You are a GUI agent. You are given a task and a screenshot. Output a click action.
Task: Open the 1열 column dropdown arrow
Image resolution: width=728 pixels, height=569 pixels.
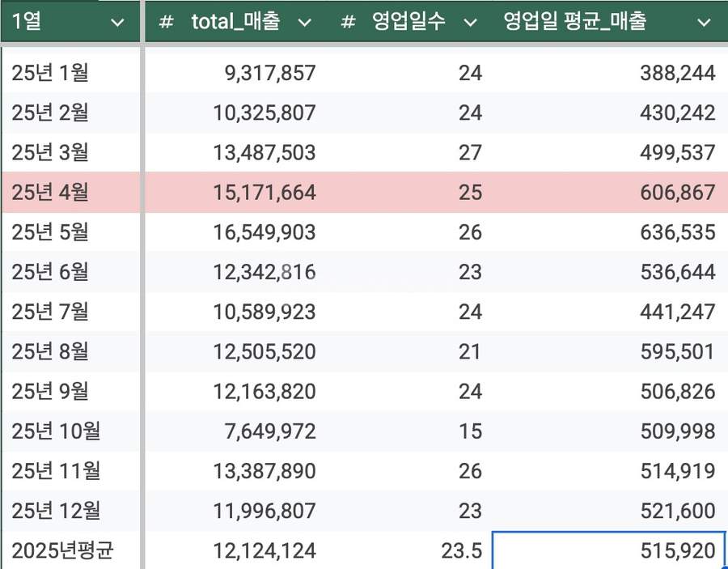(117, 23)
